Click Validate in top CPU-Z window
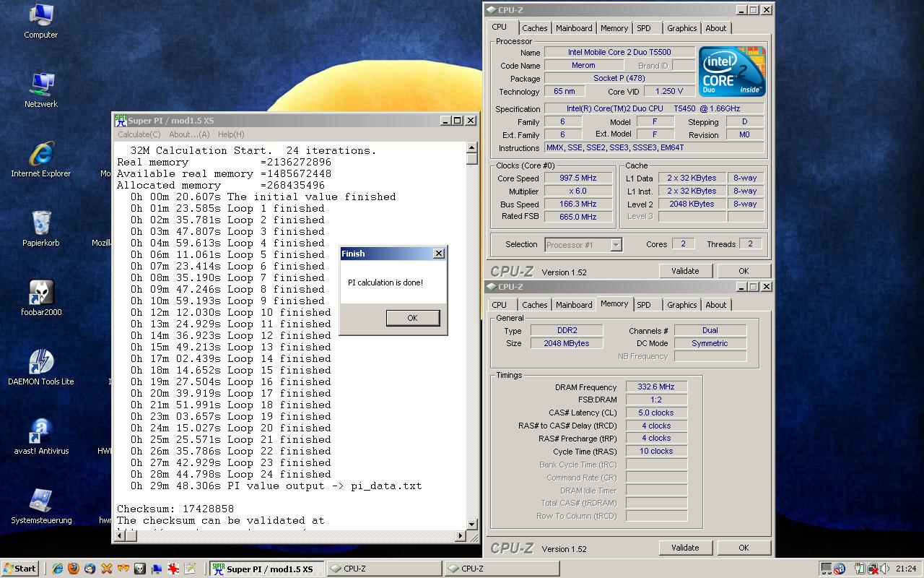 coord(685,271)
